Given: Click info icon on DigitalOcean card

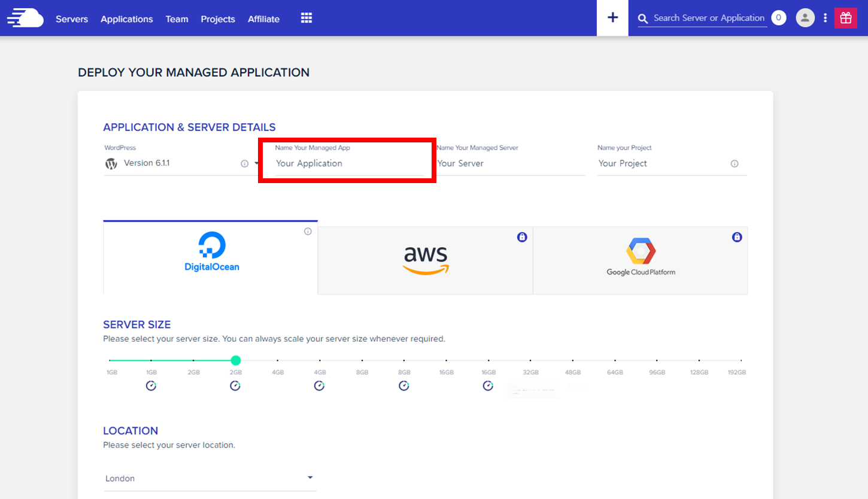Looking at the screenshot, I should point(308,232).
